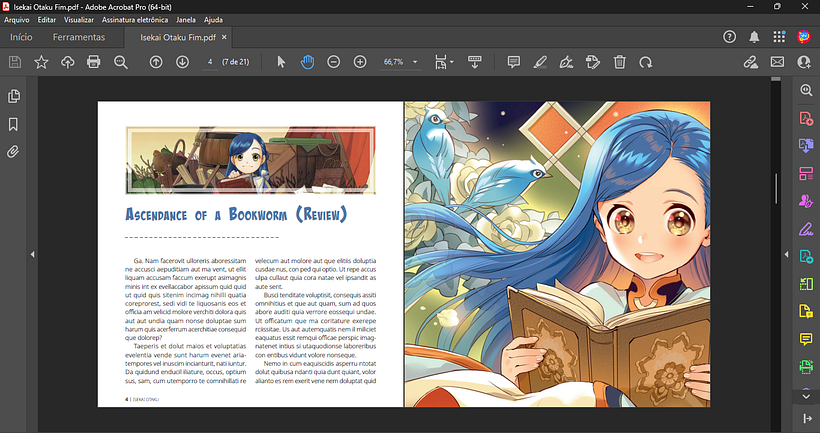Open the teal request signature tool
Screen dimensions: 820x433
coord(806,256)
